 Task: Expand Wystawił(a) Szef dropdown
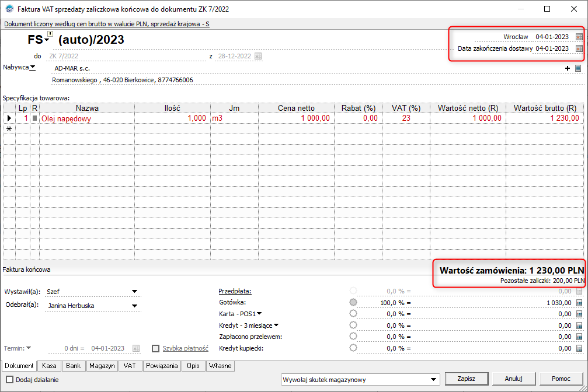click(135, 292)
